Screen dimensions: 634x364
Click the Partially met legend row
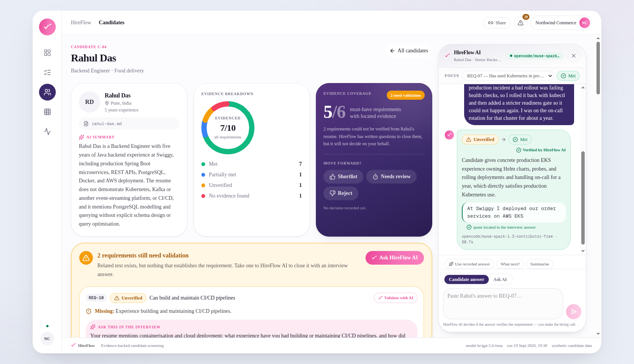251,174
